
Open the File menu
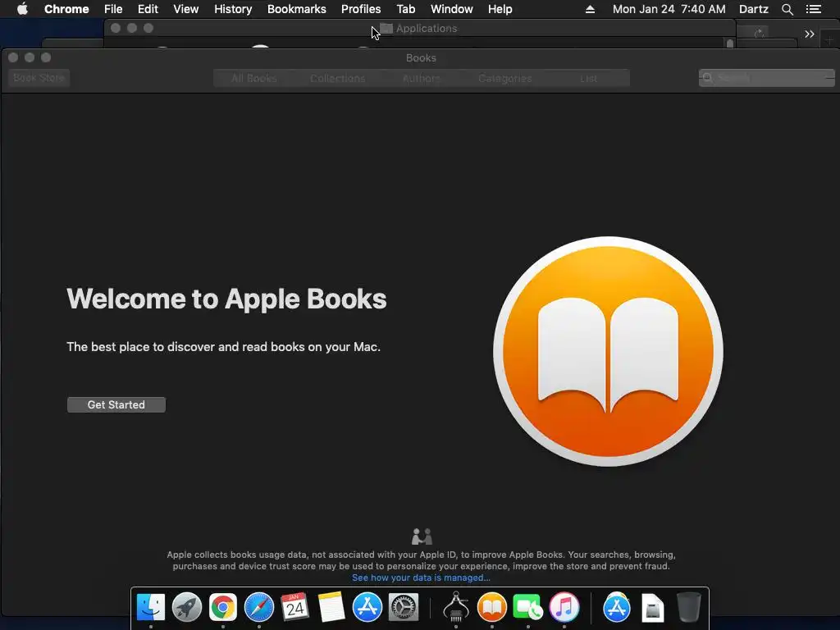113,9
